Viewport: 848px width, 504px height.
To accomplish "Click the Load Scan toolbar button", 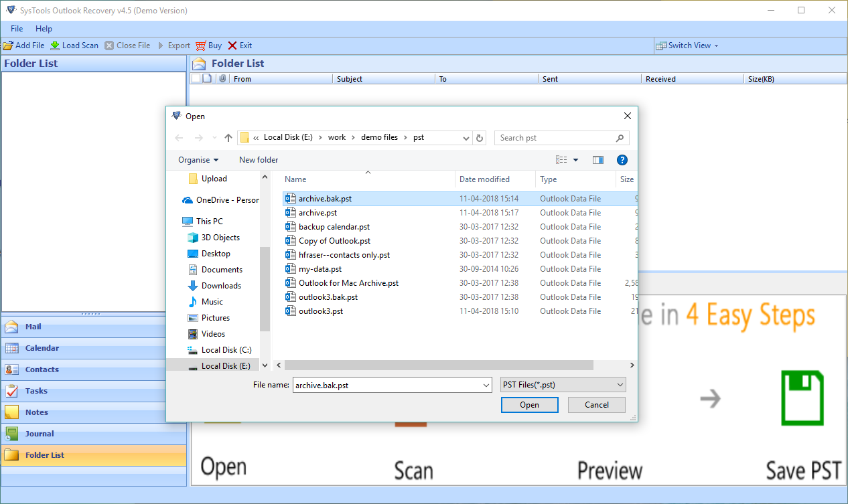I will tap(74, 46).
